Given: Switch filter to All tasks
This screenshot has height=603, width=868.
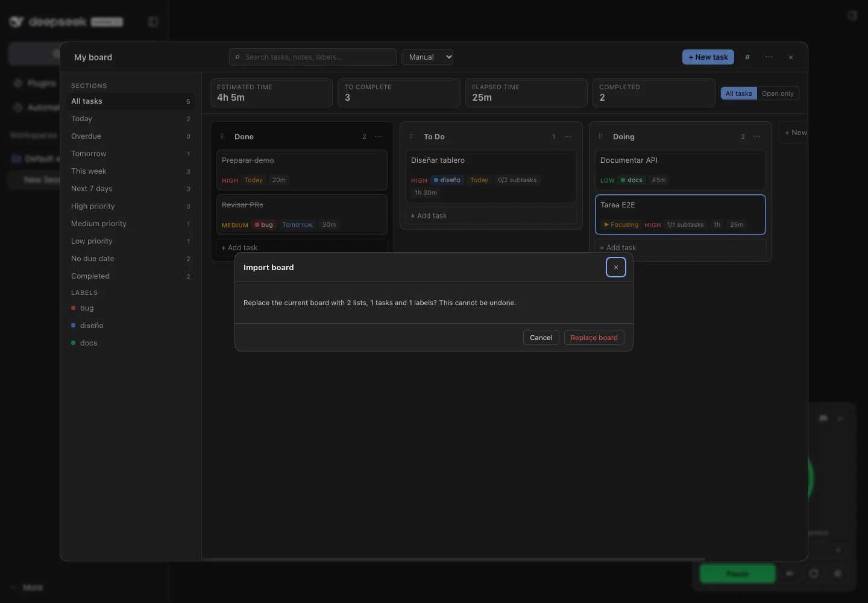Looking at the screenshot, I should (739, 93).
